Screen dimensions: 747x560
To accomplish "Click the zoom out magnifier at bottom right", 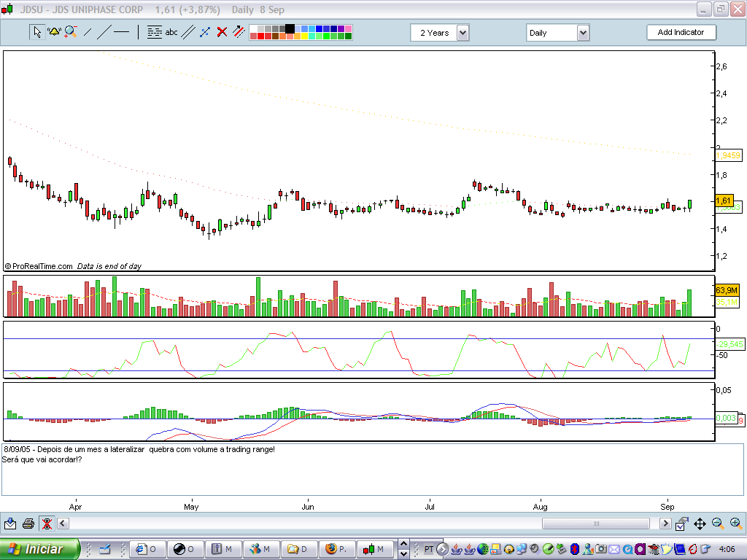I will click(718, 524).
